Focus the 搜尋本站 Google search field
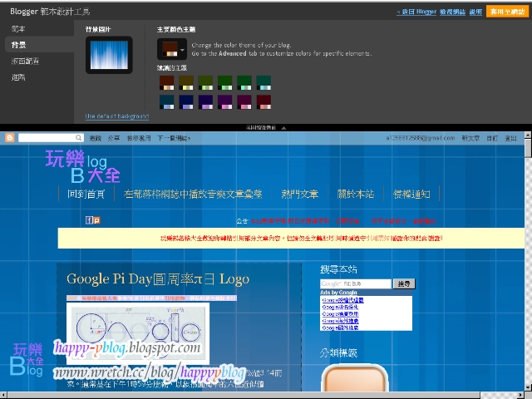Viewport: 532px width, 399px height. click(x=356, y=283)
